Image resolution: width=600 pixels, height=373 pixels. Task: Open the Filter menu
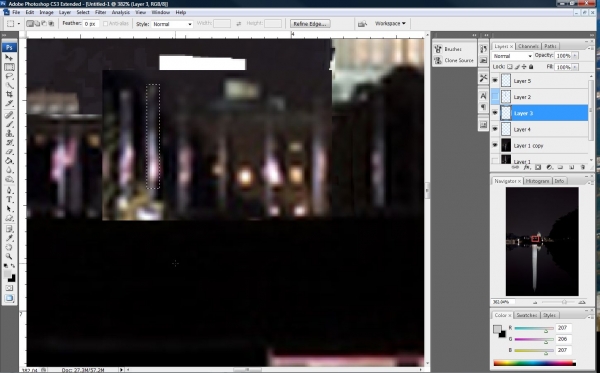click(x=100, y=12)
